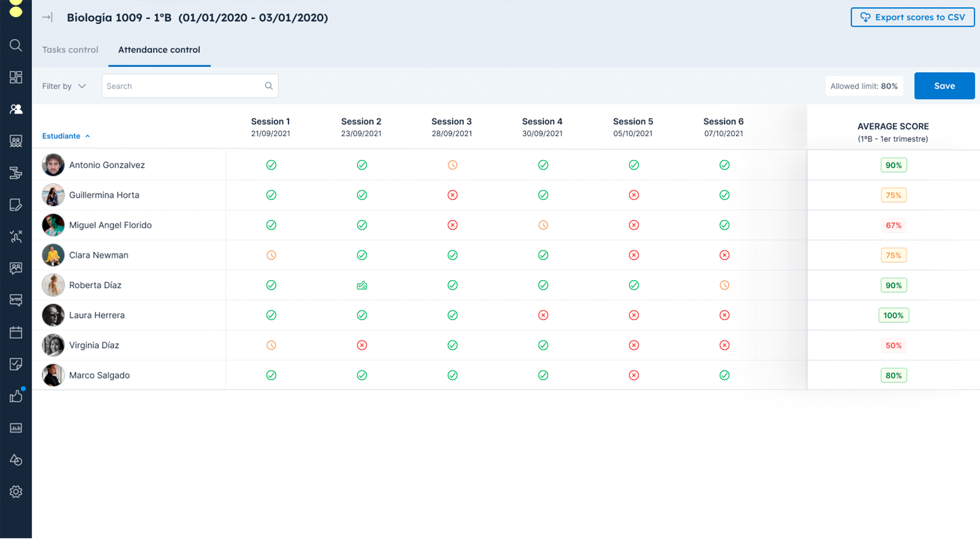
Task: Open the bar chart report icon
Action: pyautogui.click(x=16, y=428)
